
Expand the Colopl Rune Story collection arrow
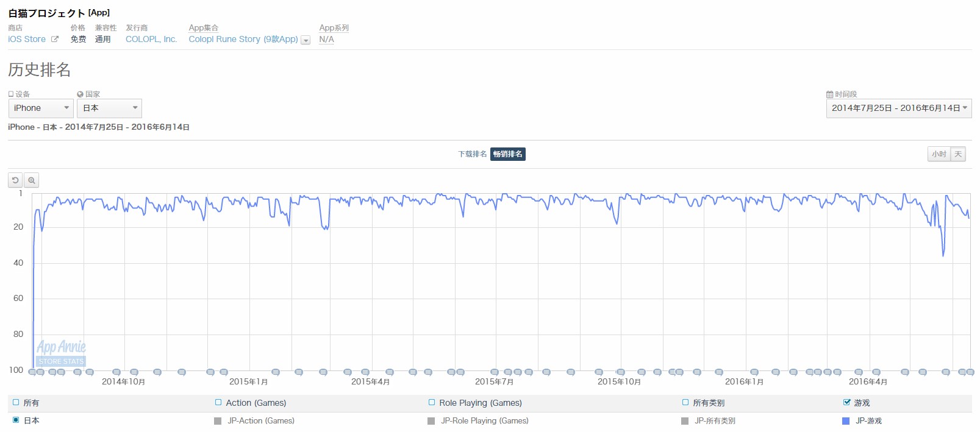tap(306, 40)
